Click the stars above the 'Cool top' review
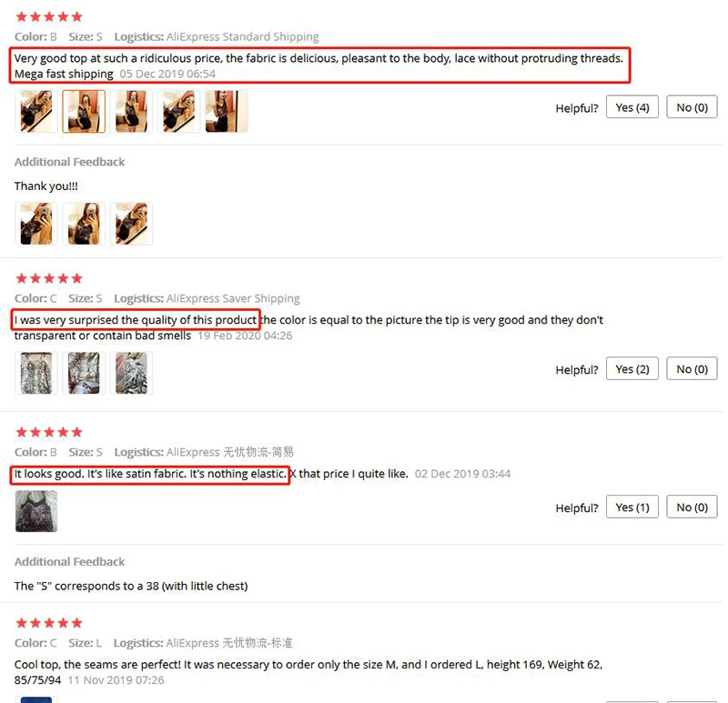 [49, 623]
